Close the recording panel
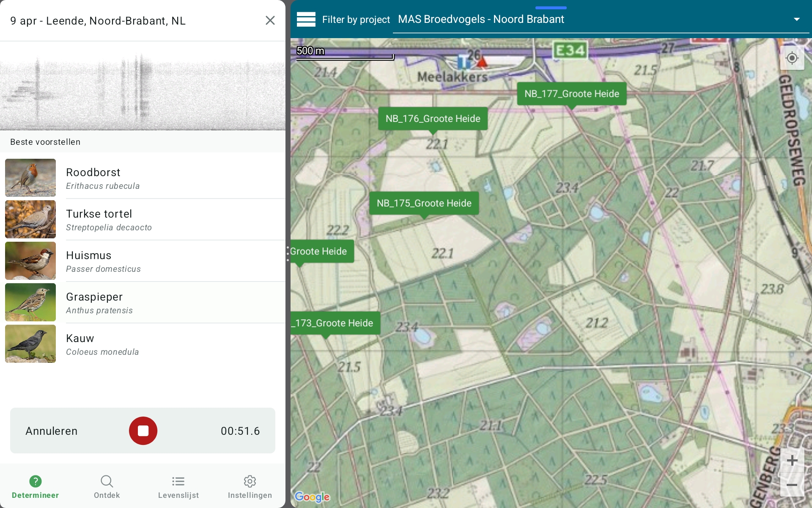Viewport: 812px width, 508px height. coord(270,20)
